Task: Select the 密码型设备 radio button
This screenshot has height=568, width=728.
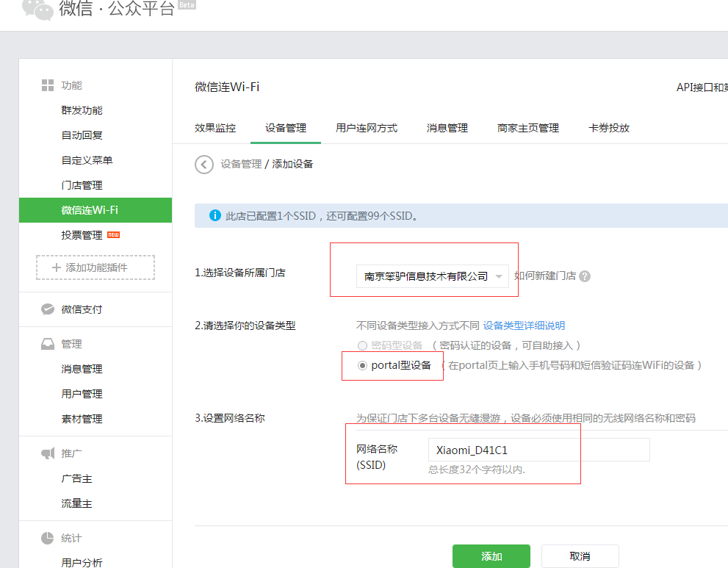Action: (x=362, y=345)
